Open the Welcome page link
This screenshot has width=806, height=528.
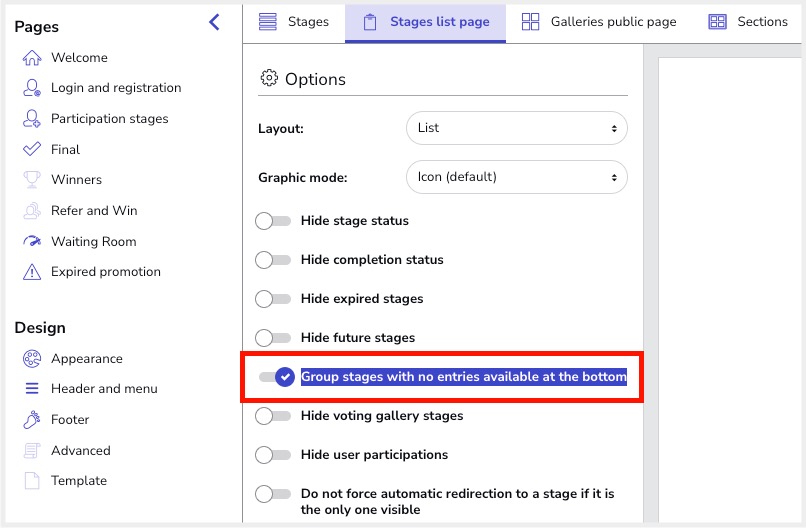click(x=79, y=58)
